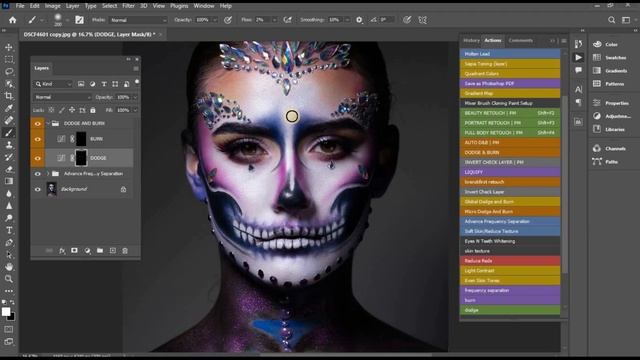Click the Background layer thumbnail
Viewport: 640px width, 360px height.
coord(52,189)
